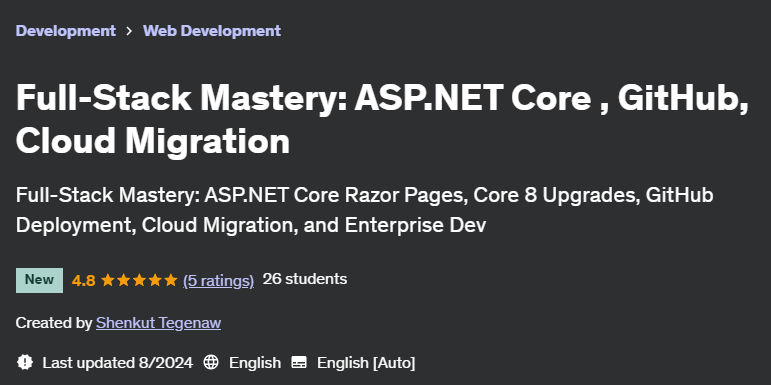
Task: Click the 26 students text
Action: 305,279
